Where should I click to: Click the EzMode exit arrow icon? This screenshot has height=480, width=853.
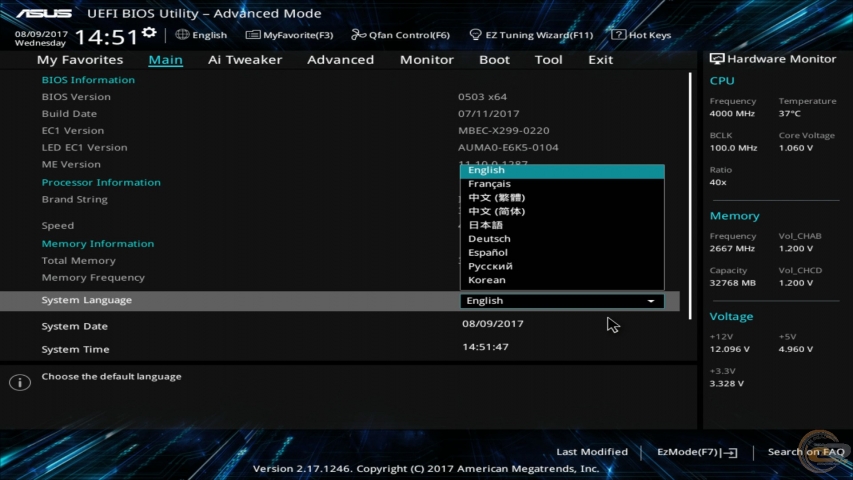click(x=731, y=452)
